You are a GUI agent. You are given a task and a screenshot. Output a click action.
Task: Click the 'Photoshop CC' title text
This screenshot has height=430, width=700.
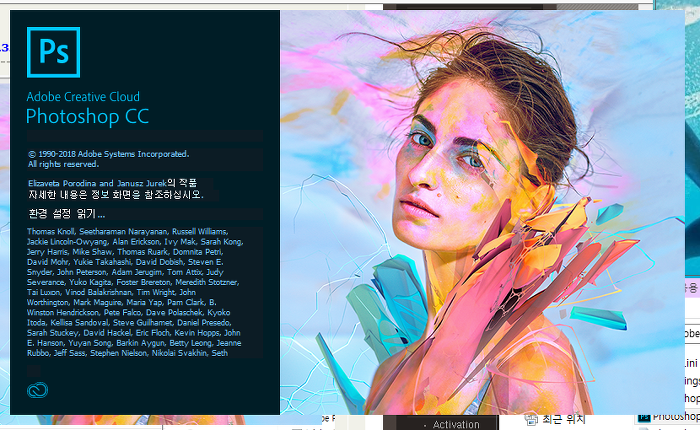tap(88, 117)
